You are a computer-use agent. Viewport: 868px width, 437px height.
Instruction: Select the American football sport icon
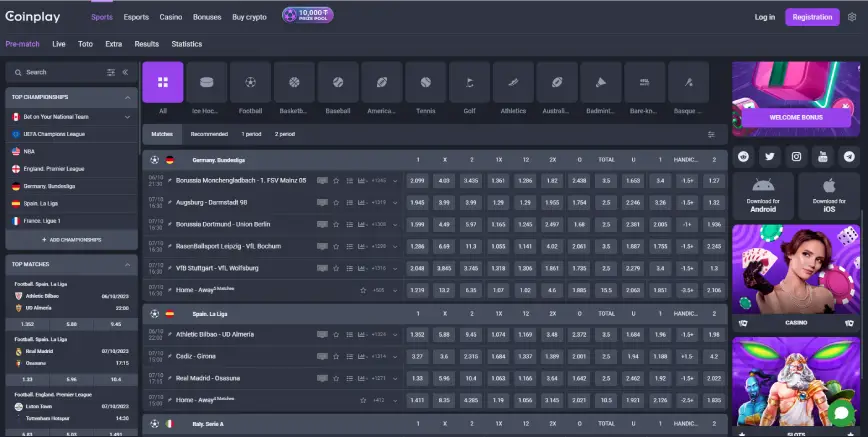[x=382, y=83]
